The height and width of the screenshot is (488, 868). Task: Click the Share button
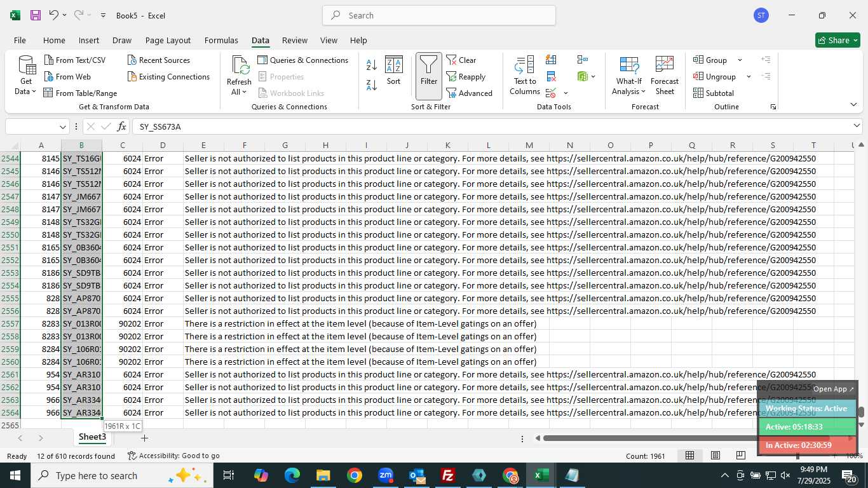pyautogui.click(x=837, y=40)
